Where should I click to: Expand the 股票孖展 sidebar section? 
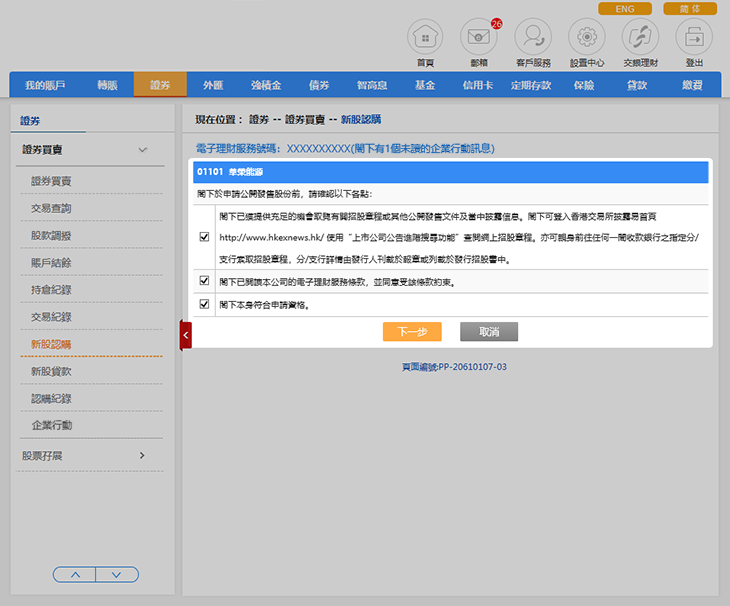click(142, 456)
